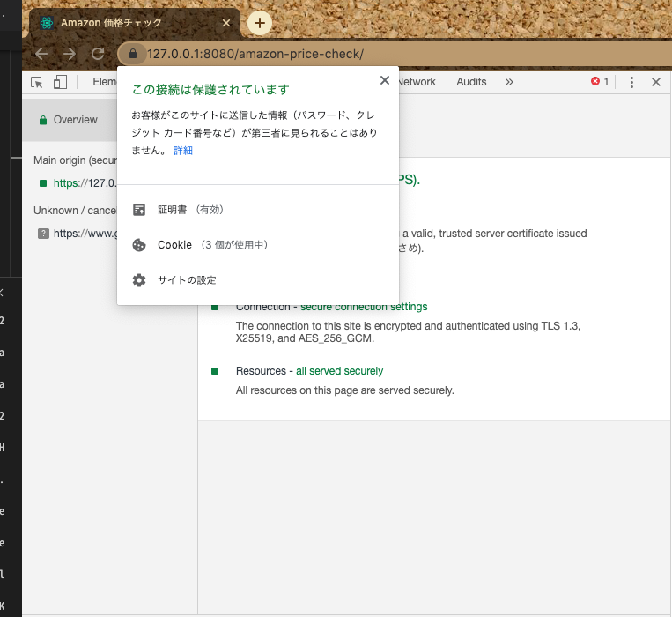Close the connection security popup
Screen dimensions: 672x617
[384, 80]
